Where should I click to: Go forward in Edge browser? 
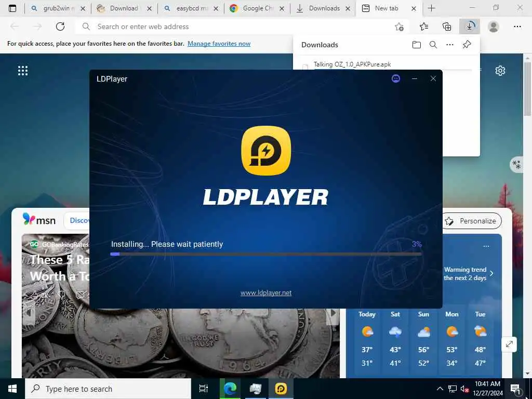click(37, 26)
